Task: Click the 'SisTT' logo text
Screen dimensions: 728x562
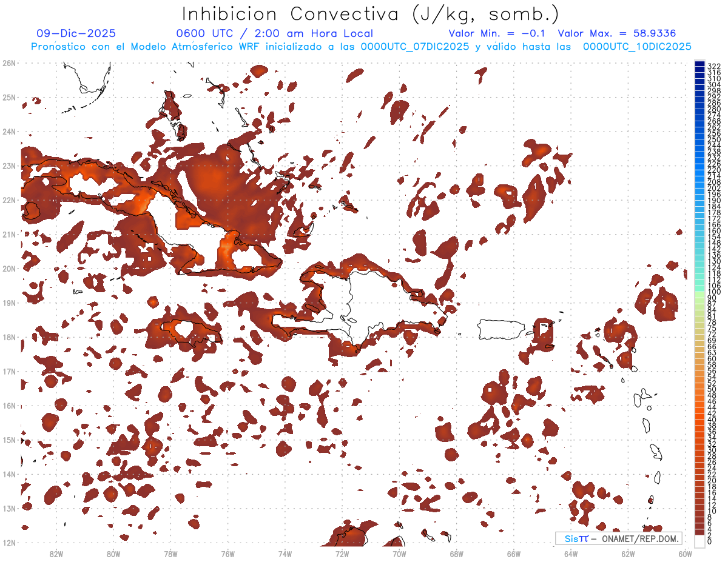Action: click(576, 538)
